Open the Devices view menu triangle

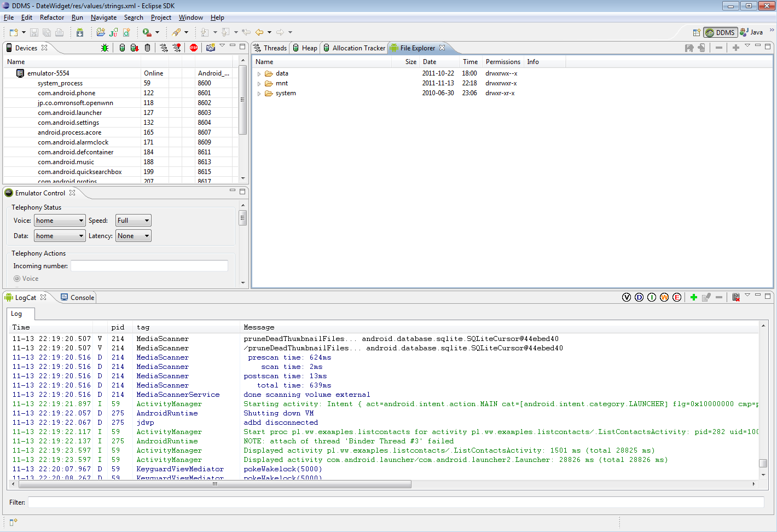point(222,46)
